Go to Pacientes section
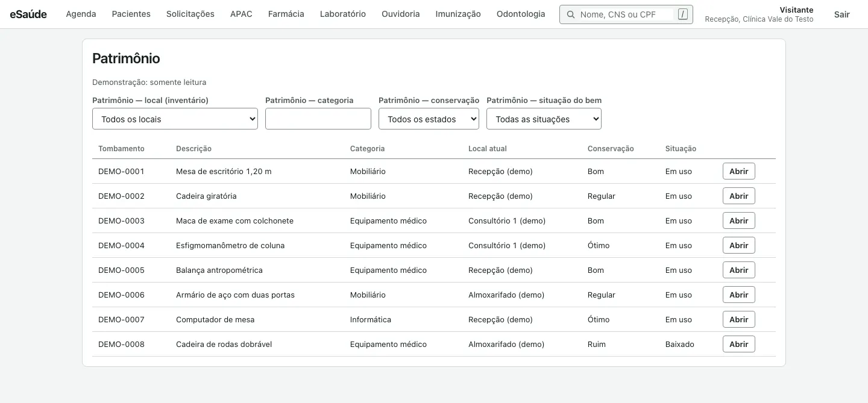 point(131,14)
